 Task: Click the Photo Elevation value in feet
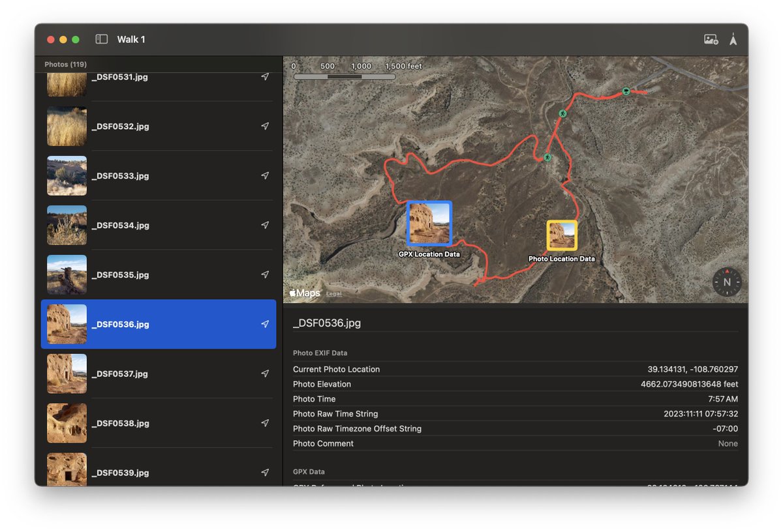tap(689, 384)
